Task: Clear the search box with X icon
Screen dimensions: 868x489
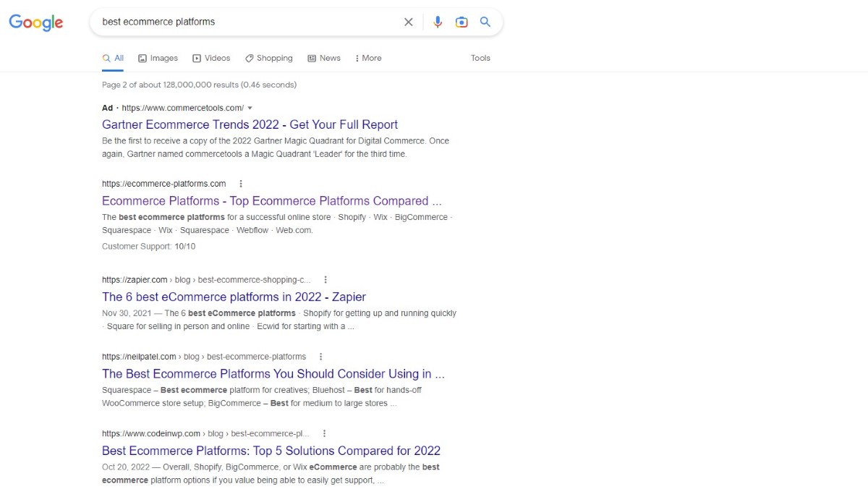Action: tap(409, 22)
